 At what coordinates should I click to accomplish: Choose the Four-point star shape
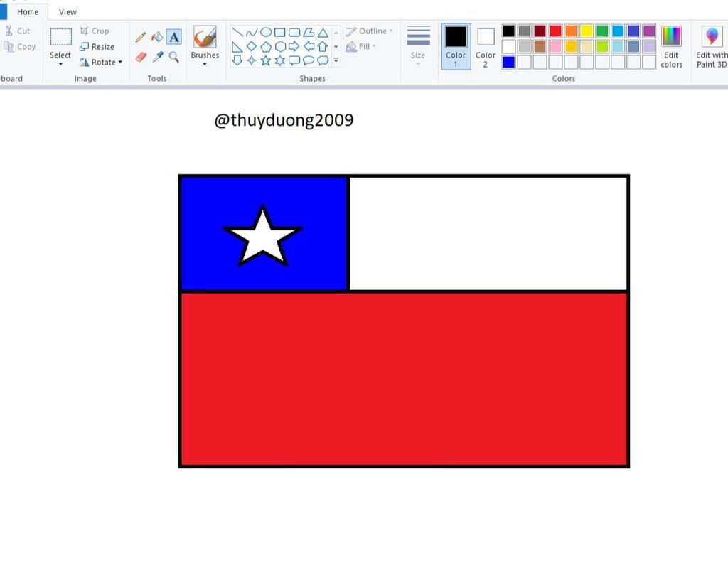(x=252, y=60)
